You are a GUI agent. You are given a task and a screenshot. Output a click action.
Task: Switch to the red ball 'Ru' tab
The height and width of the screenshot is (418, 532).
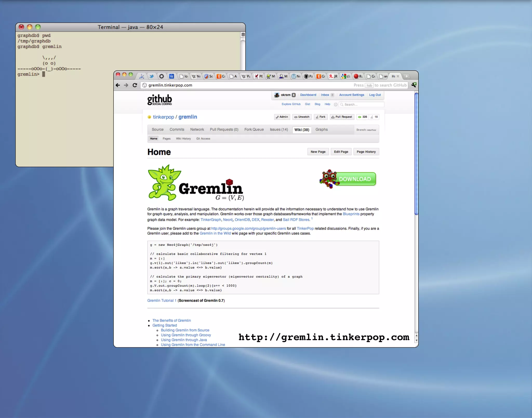pos(358,76)
